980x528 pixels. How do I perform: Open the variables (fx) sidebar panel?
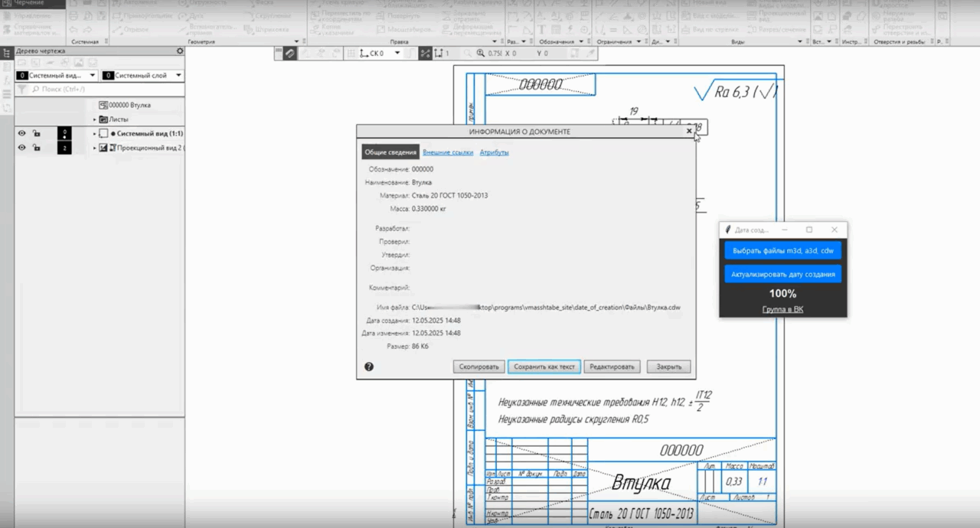point(7,80)
